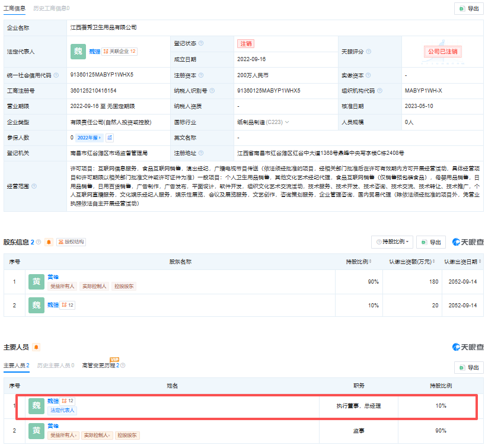
Task: Switch to 历史工商信息 tab
Action: (52, 8)
